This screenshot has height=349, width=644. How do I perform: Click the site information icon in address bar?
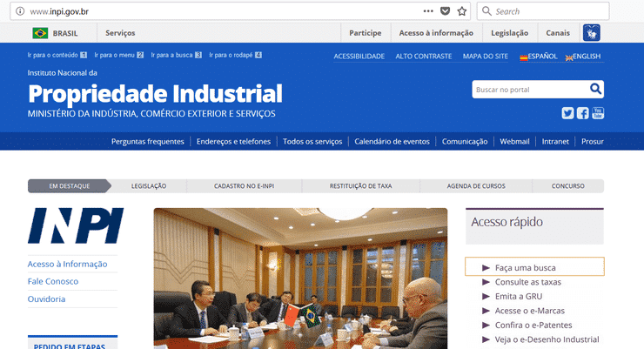[20, 11]
